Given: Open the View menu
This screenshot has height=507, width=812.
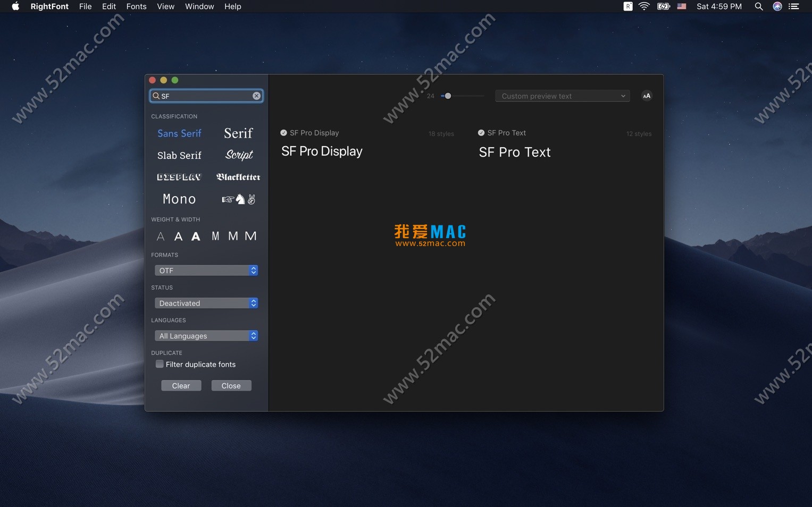Looking at the screenshot, I should click(x=165, y=6).
